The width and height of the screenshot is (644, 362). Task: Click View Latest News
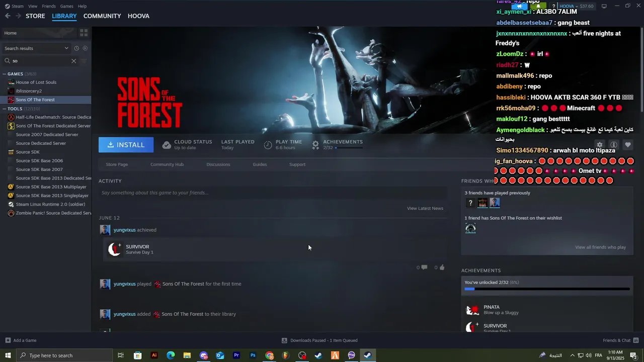425,208
